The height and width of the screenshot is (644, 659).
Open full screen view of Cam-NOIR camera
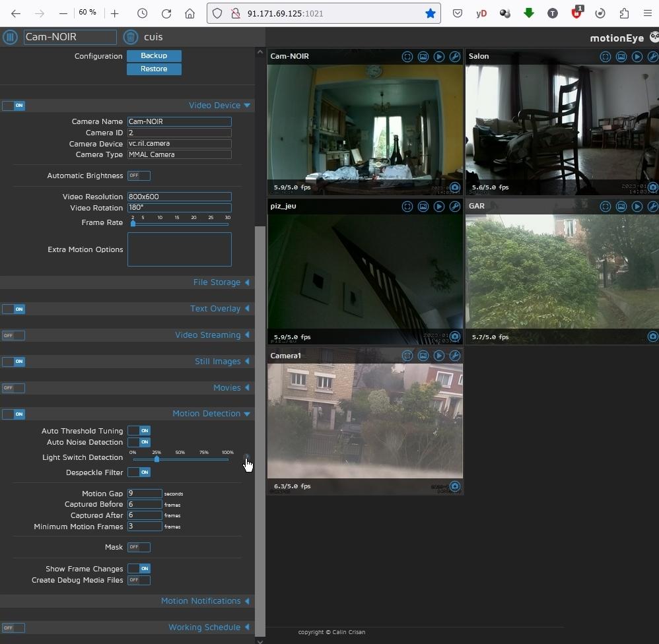click(x=407, y=57)
